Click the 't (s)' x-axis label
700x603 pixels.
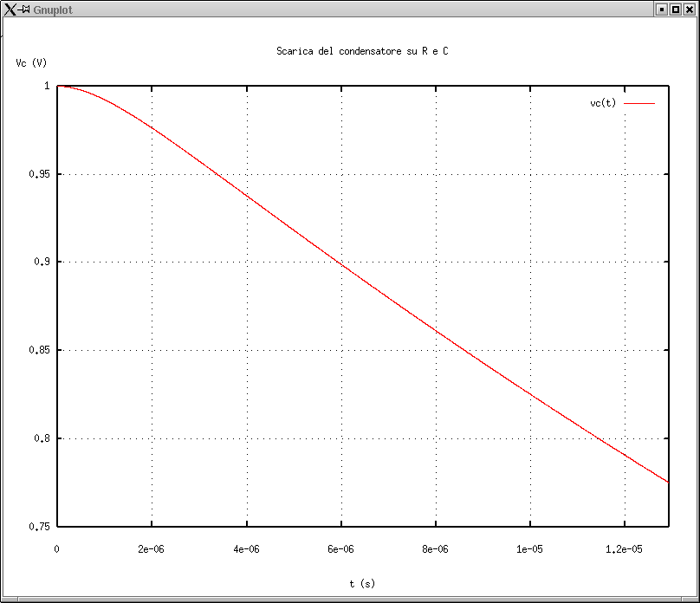pyautogui.click(x=362, y=584)
